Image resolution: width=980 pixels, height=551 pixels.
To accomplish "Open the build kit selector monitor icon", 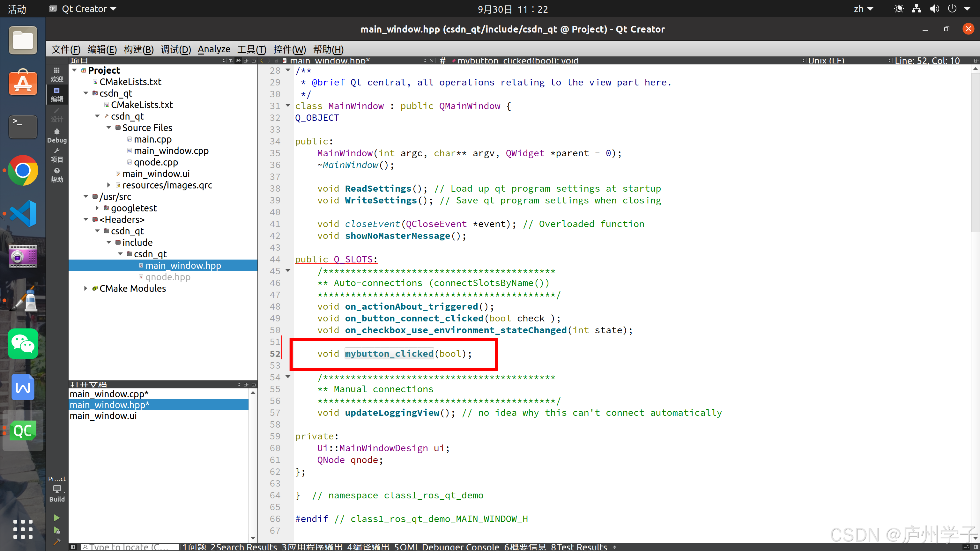I will tap(57, 489).
